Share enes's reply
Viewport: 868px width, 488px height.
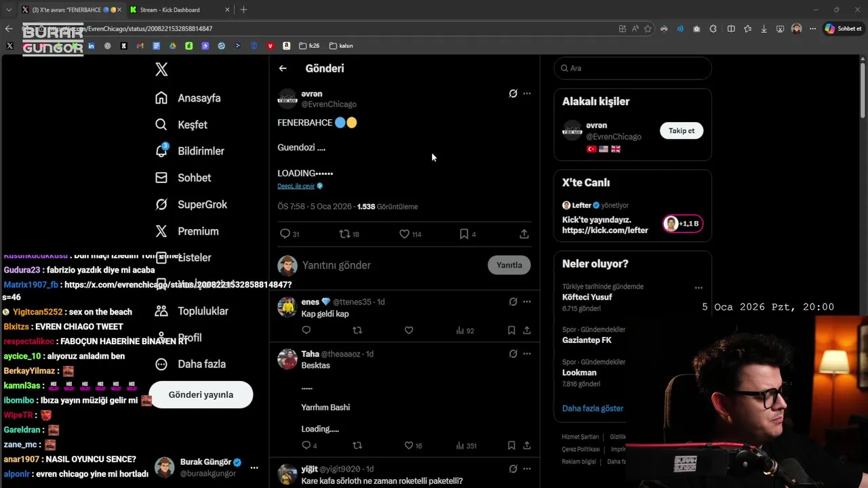click(527, 331)
